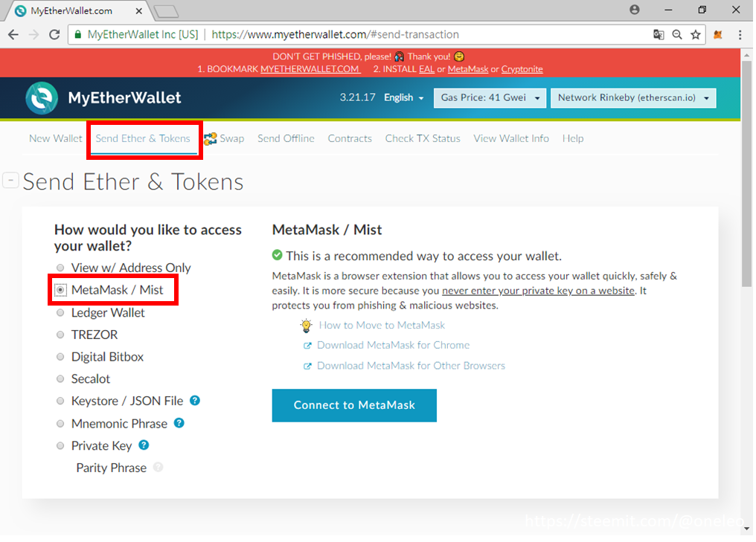The height and width of the screenshot is (542, 756).
Task: Click the EAL link in red banner
Action: [426, 69]
